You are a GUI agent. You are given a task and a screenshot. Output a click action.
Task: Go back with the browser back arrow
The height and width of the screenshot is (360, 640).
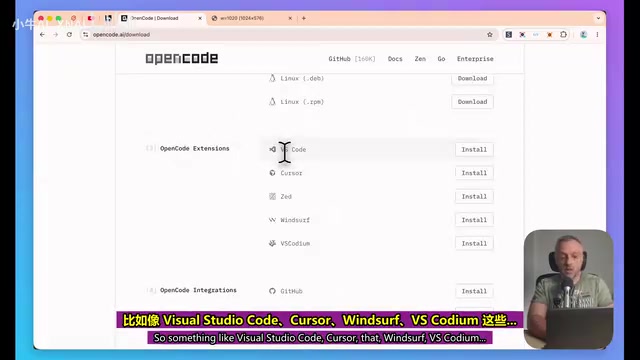42,35
